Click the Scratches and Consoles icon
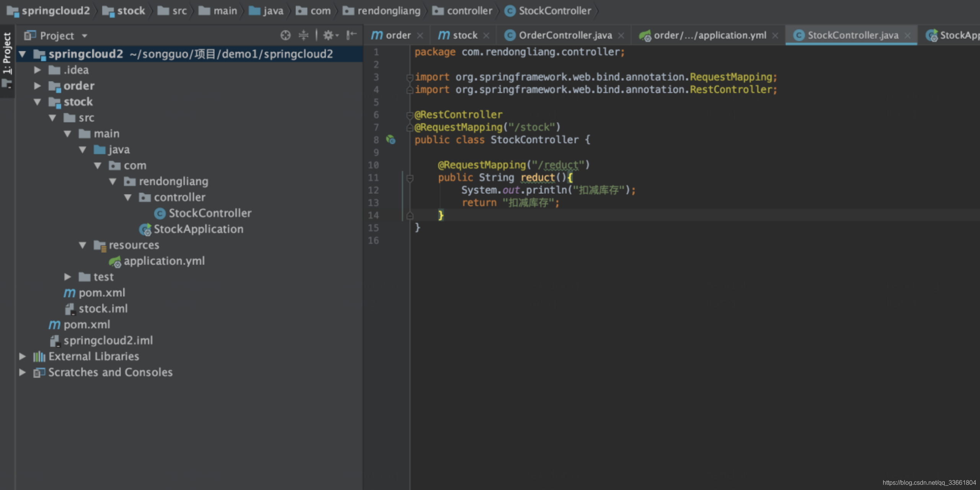 pyautogui.click(x=39, y=372)
